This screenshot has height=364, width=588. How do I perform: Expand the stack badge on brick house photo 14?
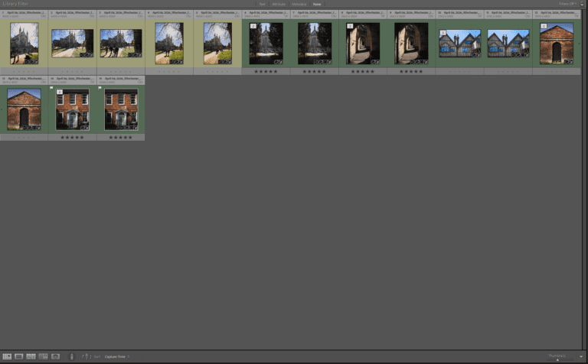[59, 92]
